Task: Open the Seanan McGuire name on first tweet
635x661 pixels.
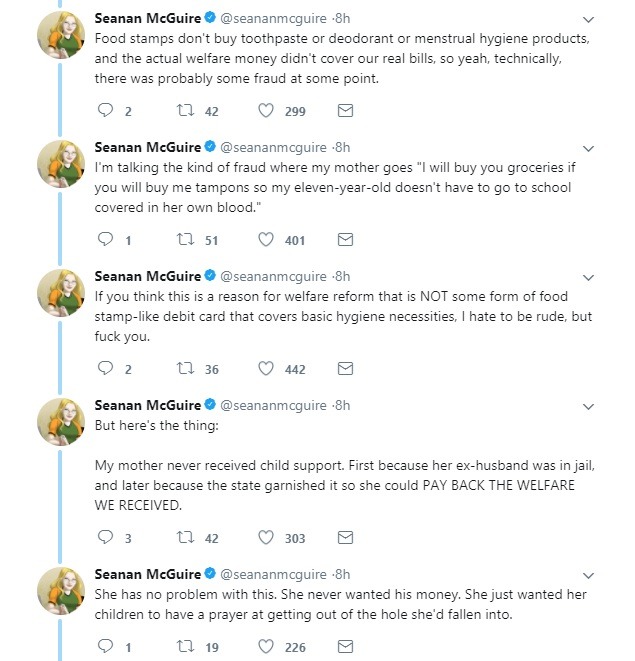Action: (148, 18)
